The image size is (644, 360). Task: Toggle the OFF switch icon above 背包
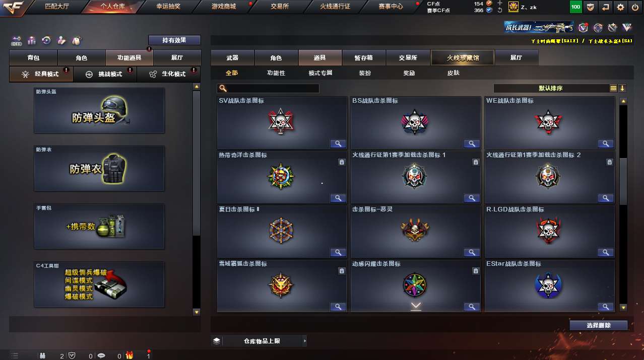17,40
